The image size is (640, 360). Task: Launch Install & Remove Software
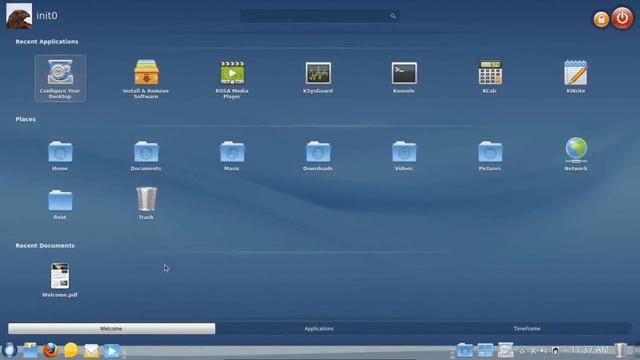(146, 78)
